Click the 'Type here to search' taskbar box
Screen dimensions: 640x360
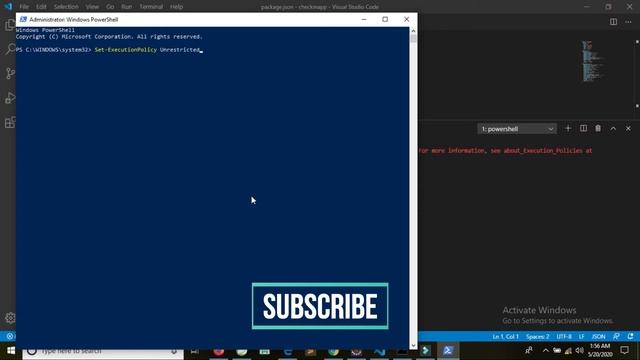click(x=103, y=351)
